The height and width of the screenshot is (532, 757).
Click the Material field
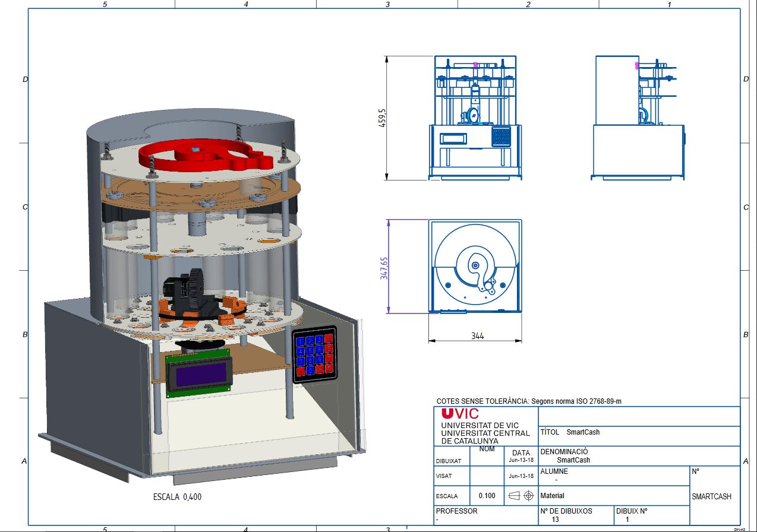pos(552,496)
